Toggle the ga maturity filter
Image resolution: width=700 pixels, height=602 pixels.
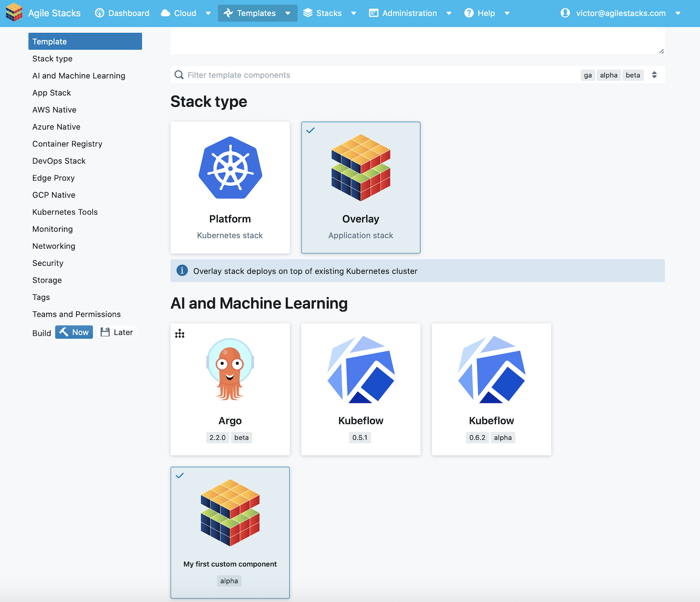click(x=588, y=75)
